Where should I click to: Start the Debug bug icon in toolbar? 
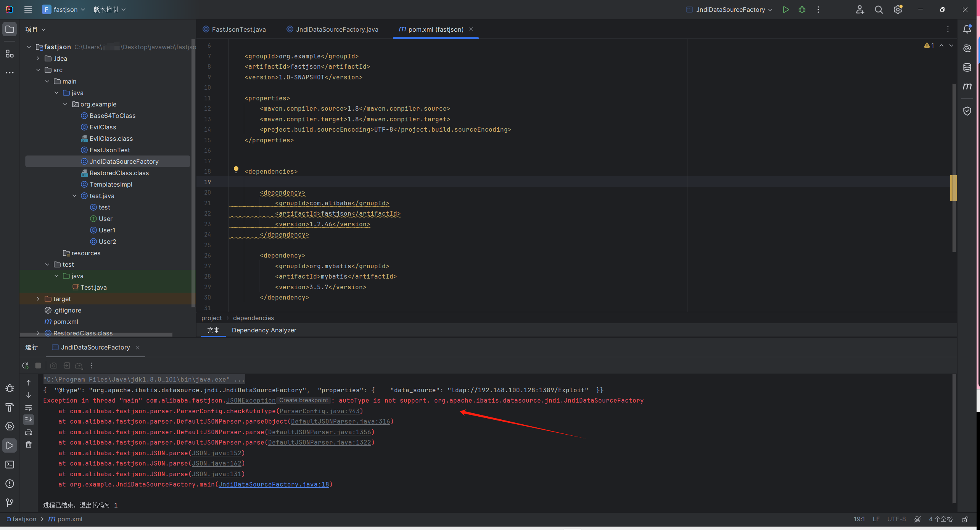[802, 10]
